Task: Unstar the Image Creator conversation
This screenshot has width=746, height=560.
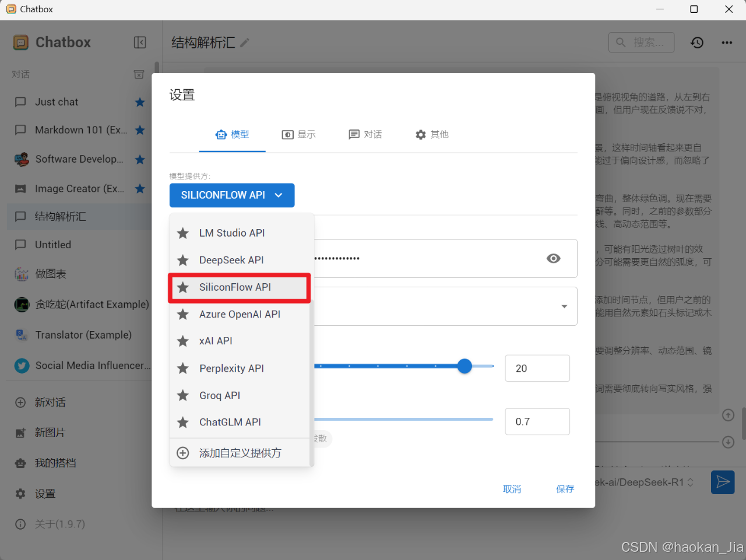Action: (x=140, y=188)
